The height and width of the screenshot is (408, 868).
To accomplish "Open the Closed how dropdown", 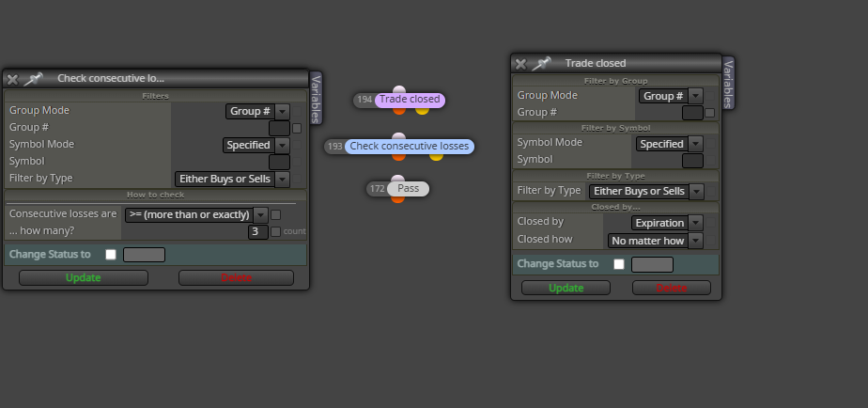I will 656,241.
